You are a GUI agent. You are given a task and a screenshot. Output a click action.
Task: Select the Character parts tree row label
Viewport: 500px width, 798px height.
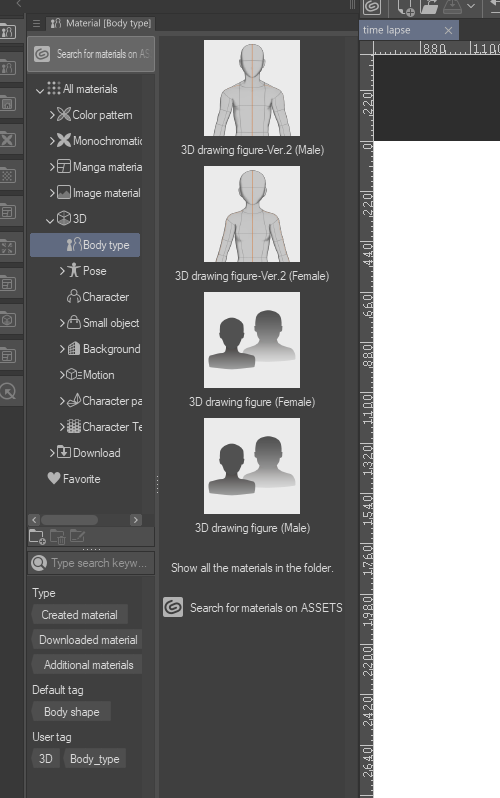tap(112, 401)
